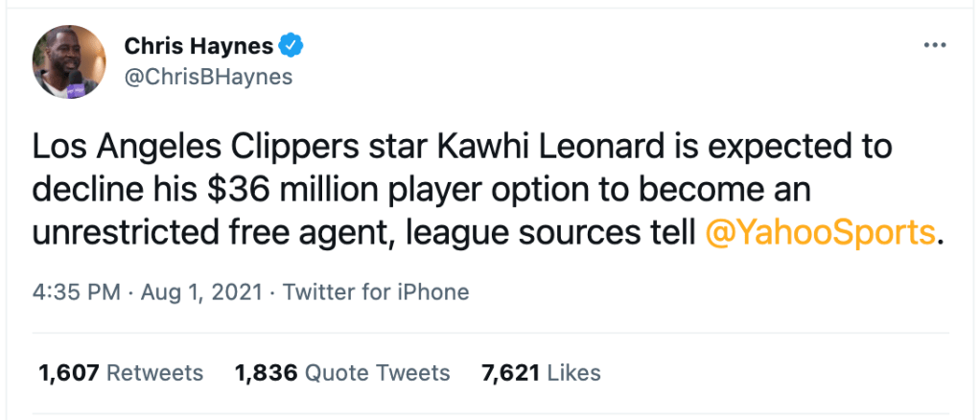Viewport: 980px width, 420px height.
Task: Click Chris Haynes' profile avatar
Action: (x=69, y=60)
